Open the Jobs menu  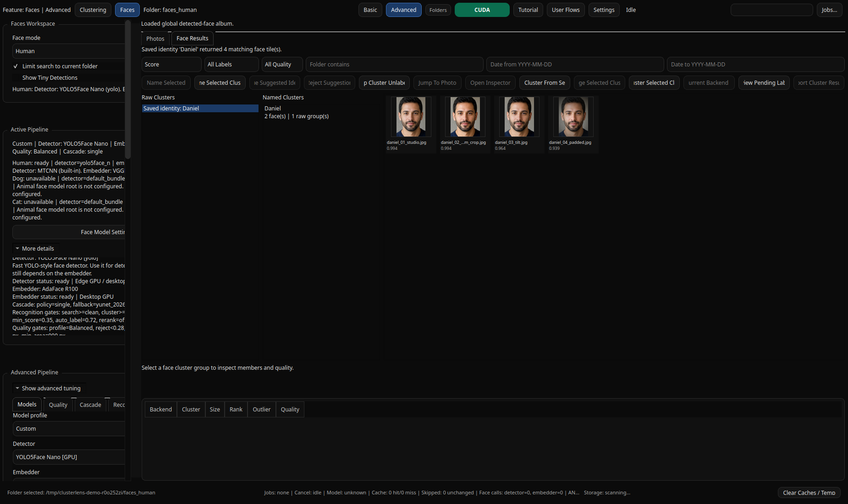829,10
